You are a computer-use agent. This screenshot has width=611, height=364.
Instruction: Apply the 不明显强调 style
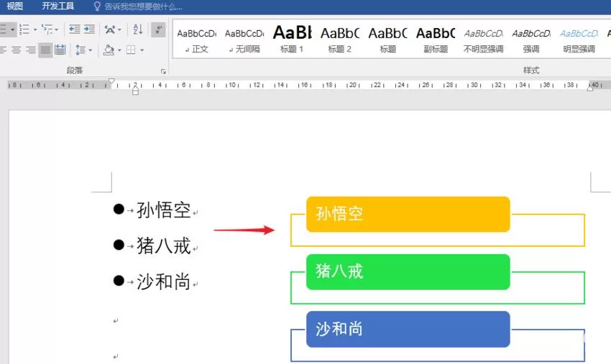pyautogui.click(x=484, y=40)
